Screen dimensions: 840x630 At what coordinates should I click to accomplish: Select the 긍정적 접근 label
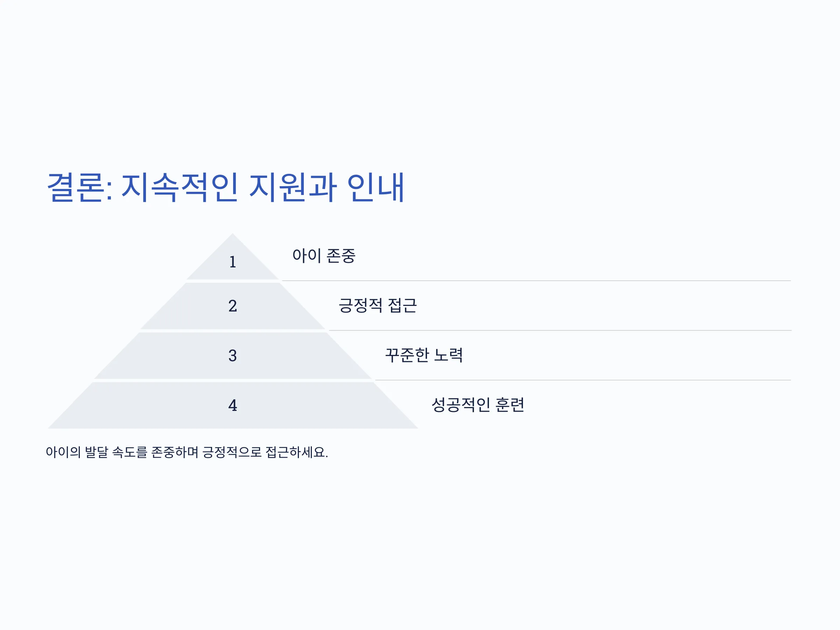click(x=378, y=305)
